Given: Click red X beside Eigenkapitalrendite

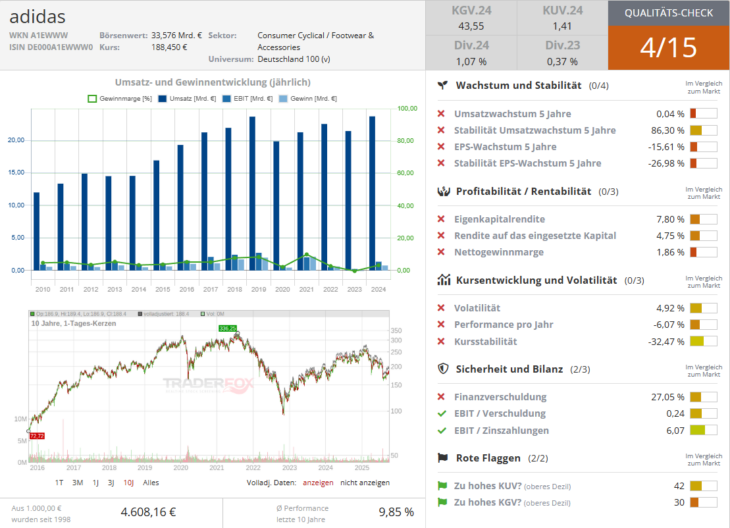Looking at the screenshot, I should pos(441,219).
